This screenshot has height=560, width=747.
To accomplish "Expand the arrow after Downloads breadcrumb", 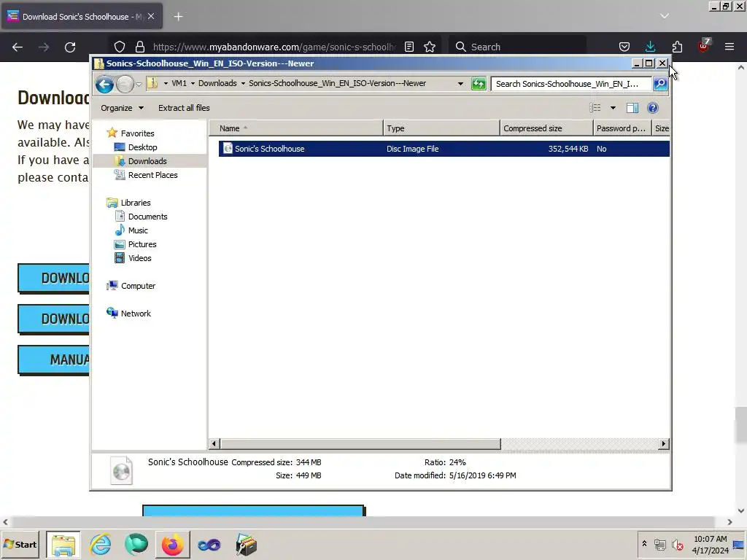I will 243,83.
